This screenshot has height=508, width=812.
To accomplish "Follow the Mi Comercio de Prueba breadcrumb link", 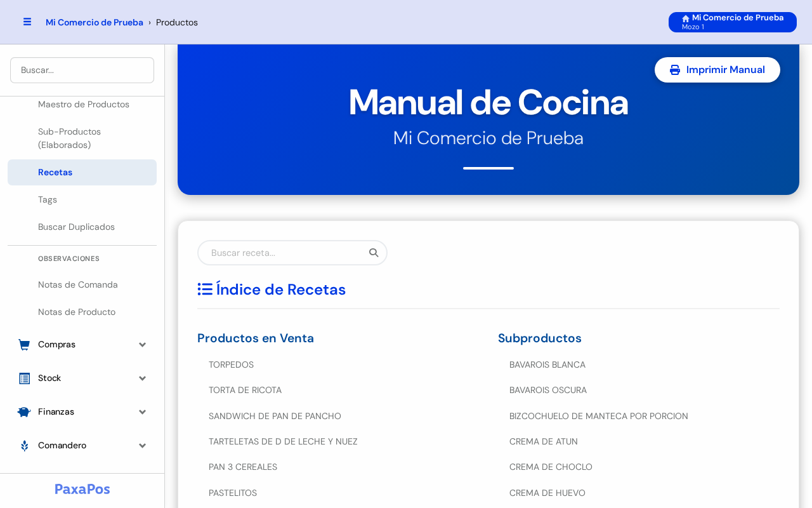I will point(95,22).
